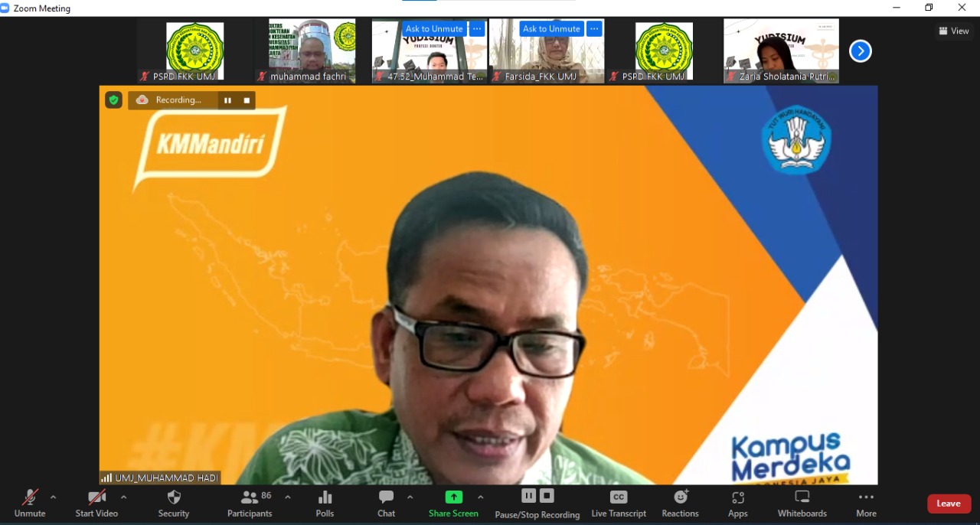
Task: Click the Recording cloud indicator
Action: [142, 100]
